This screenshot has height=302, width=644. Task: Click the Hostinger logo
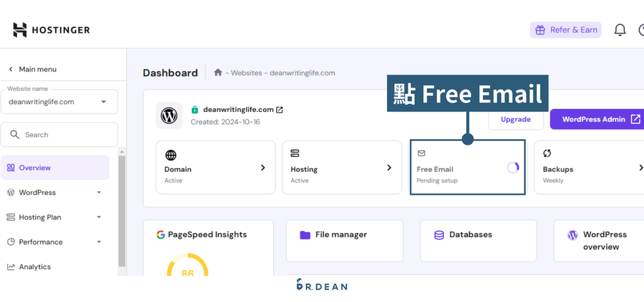pos(52,30)
